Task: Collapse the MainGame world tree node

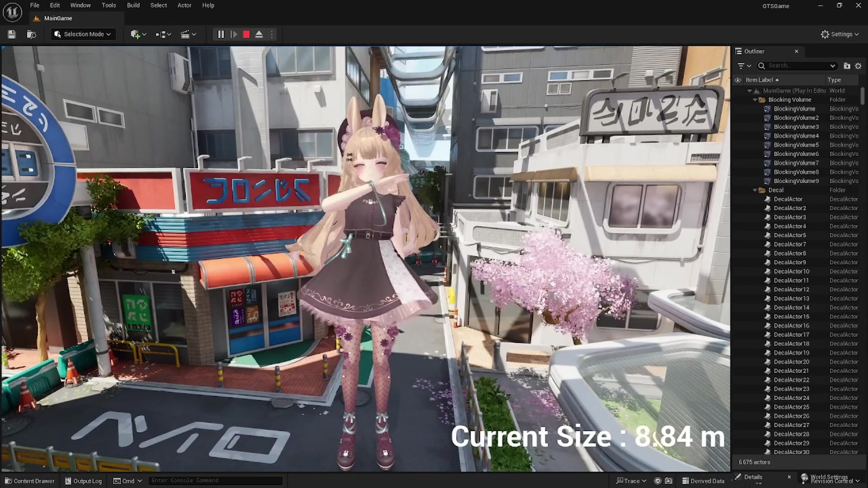Action: tap(750, 91)
